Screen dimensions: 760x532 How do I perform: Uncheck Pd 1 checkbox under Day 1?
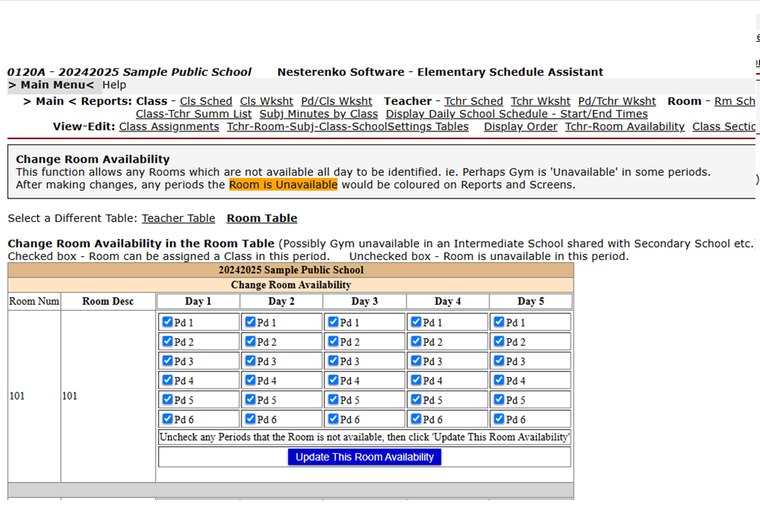pos(167,322)
